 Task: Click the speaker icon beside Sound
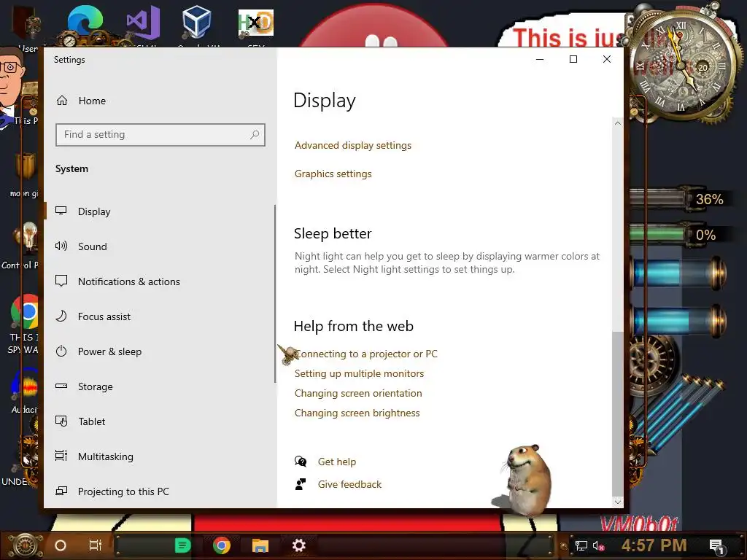tap(61, 246)
